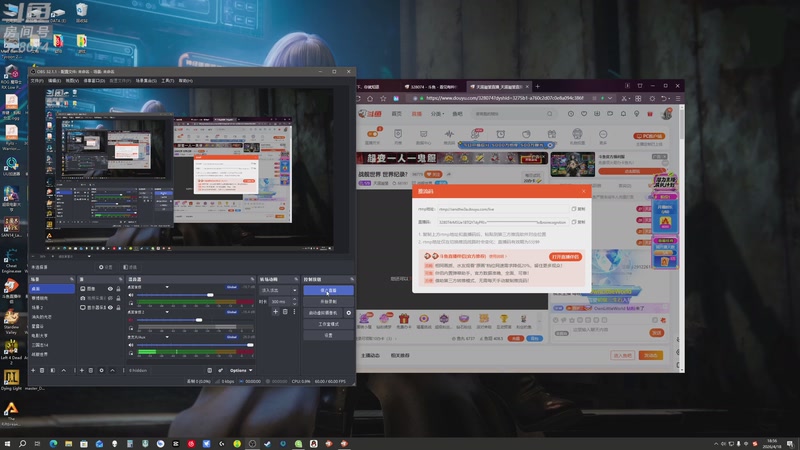800x450 pixels.
Task: Unmute 桌面音频 2 red speaker icon
Action: (131, 320)
